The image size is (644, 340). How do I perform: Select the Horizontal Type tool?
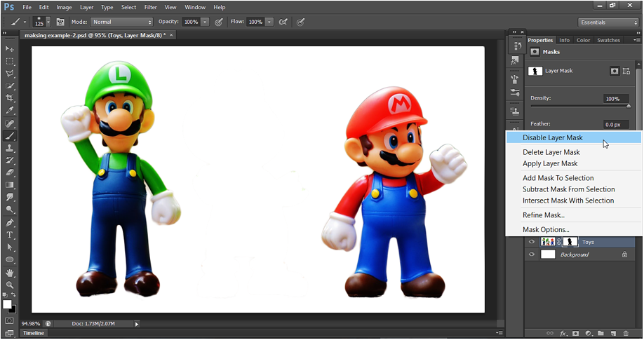[9, 236]
